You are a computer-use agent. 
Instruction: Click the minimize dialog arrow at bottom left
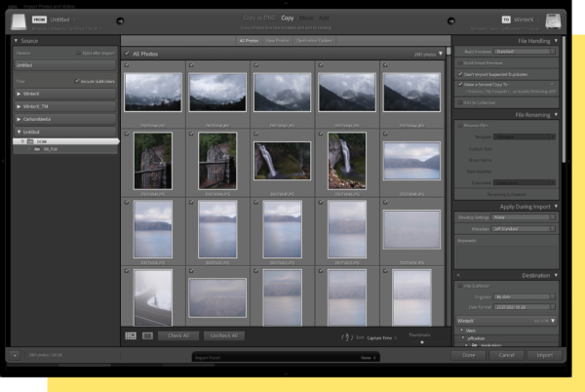(15, 356)
